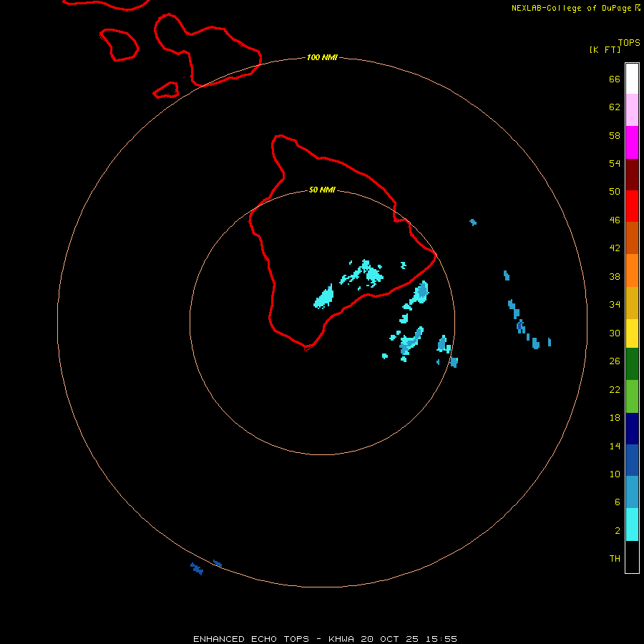
Task: Click the legend value '2'
Action: click(x=618, y=531)
